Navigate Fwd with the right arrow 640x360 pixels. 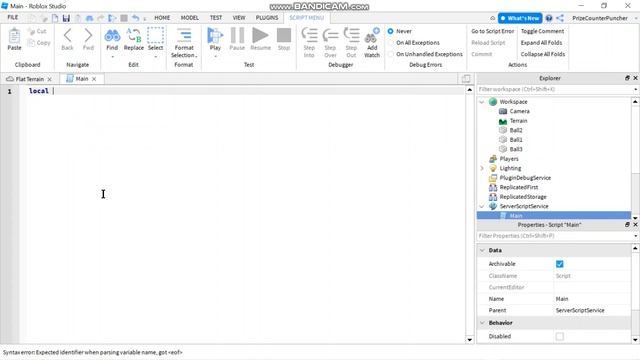(88, 36)
